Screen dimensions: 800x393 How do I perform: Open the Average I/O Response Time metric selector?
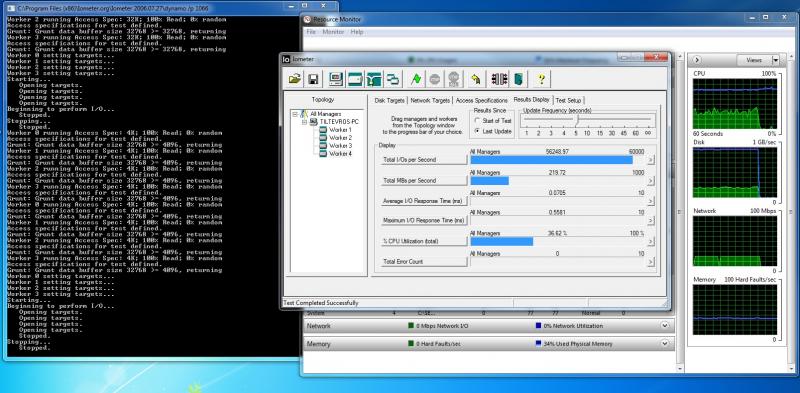424,201
